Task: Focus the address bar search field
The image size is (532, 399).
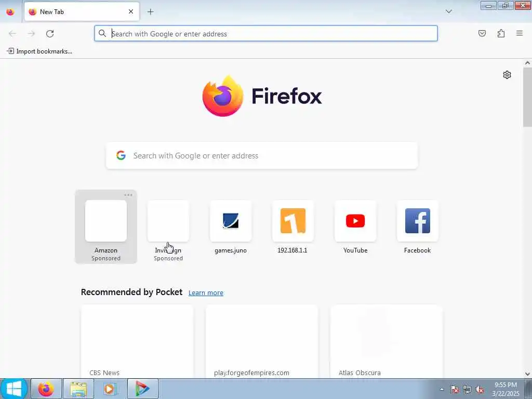Action: point(265,34)
